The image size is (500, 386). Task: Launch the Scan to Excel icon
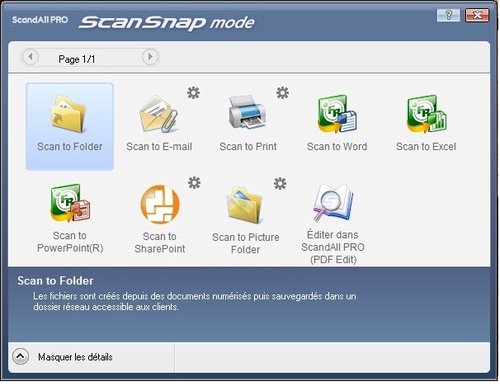coord(427,114)
